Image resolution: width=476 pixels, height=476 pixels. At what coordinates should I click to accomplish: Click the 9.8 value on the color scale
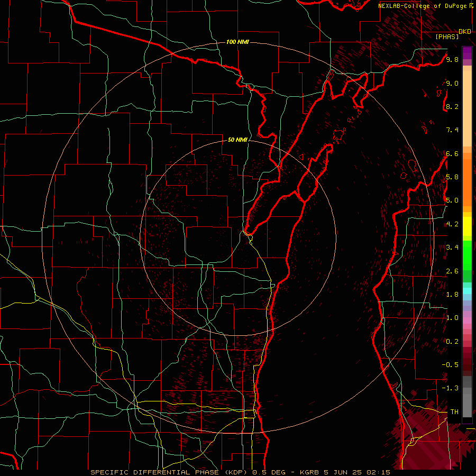click(x=452, y=60)
